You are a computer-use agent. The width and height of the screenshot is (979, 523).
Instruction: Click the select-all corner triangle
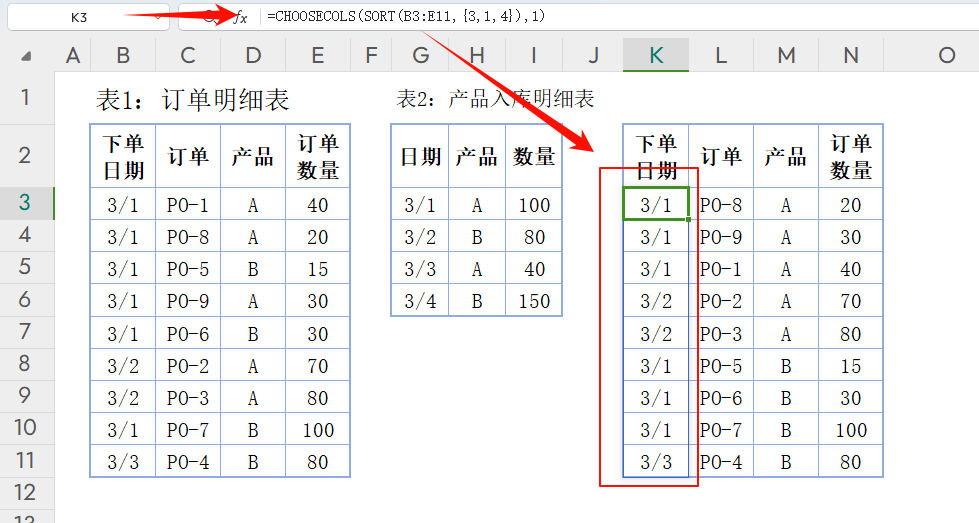click(x=26, y=57)
